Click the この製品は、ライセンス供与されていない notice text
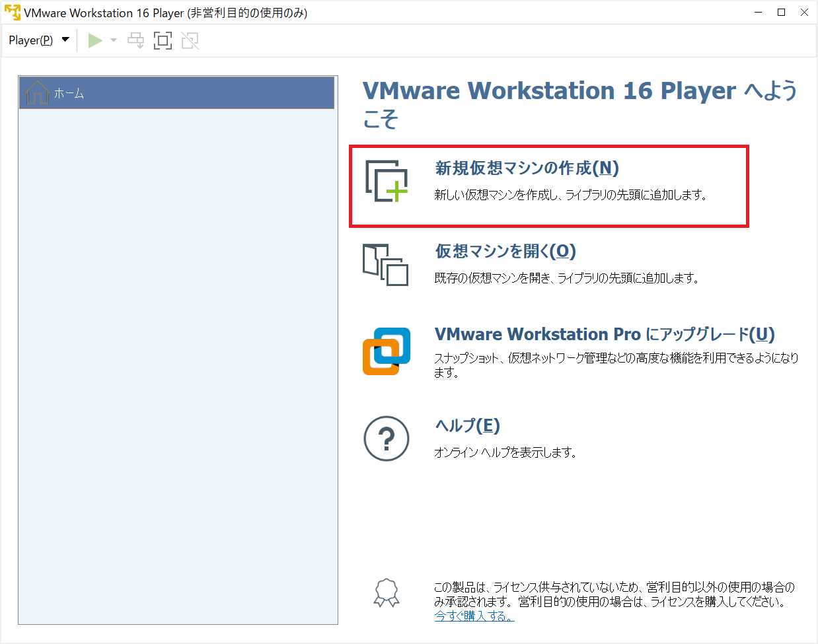 point(614,594)
